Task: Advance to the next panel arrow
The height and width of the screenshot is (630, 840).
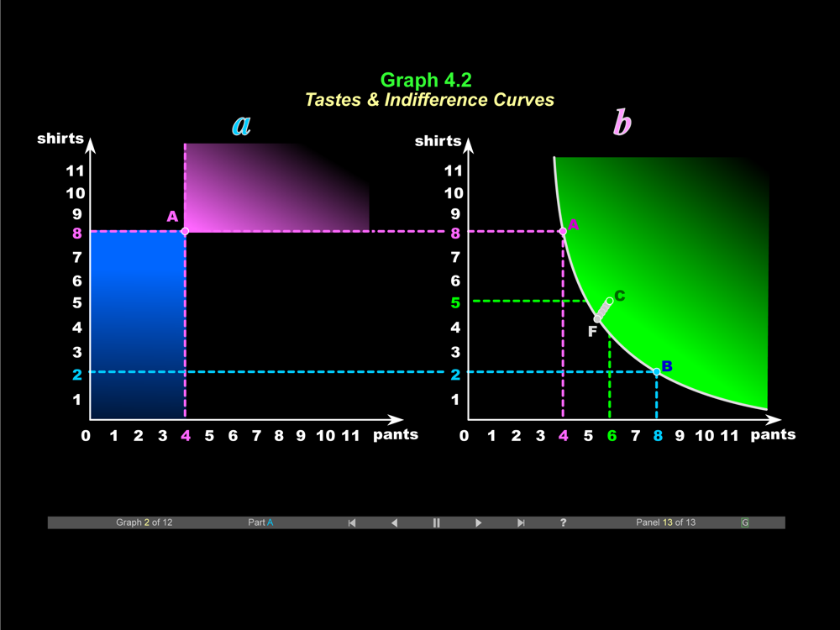Action: click(x=479, y=522)
